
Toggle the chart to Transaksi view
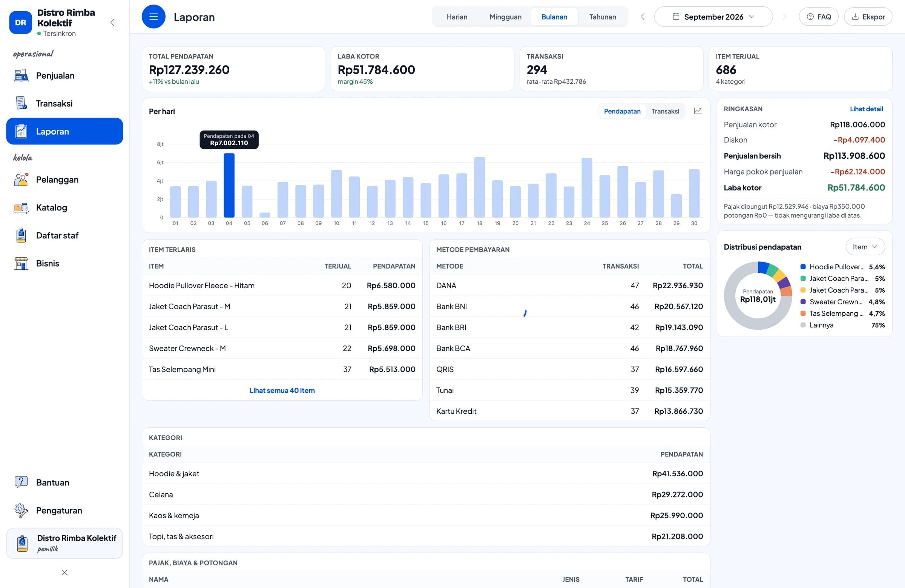(x=665, y=111)
